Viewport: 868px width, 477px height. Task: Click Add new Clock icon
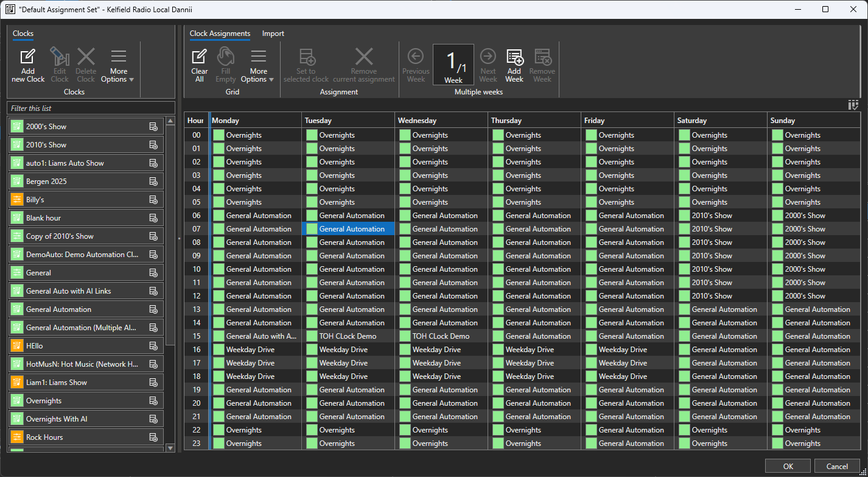tap(28, 57)
